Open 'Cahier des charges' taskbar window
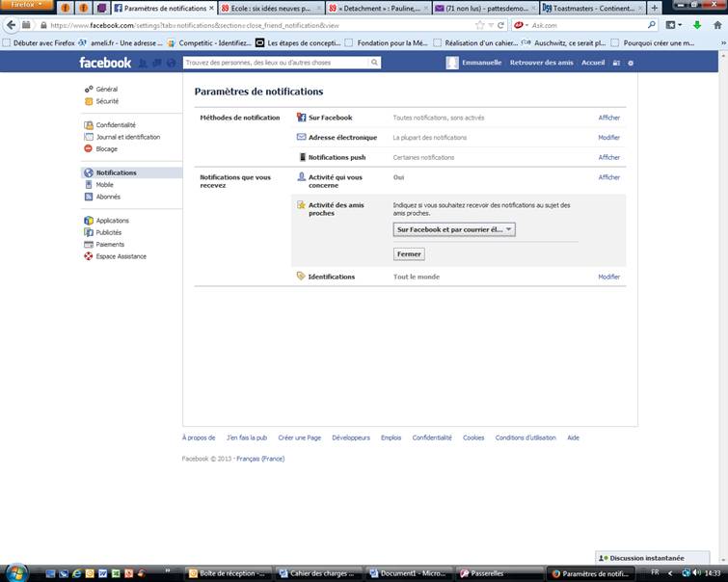The image size is (728, 582). click(x=317, y=573)
